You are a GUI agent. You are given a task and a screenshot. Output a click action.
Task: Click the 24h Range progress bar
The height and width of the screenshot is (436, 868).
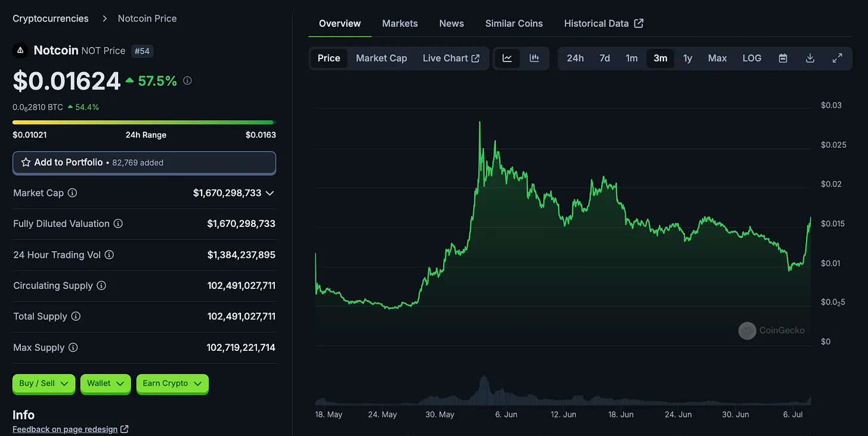[x=144, y=122]
